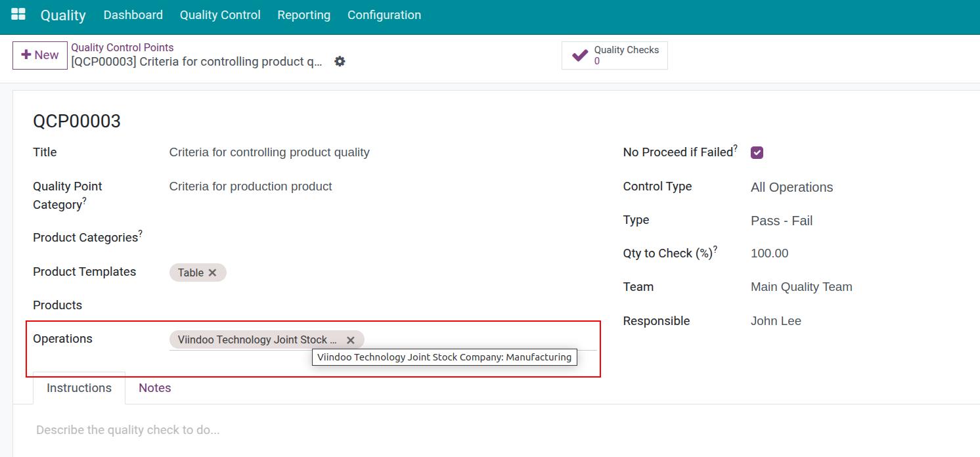
Task: Click the Product Categories empty field
Action: click(x=383, y=237)
